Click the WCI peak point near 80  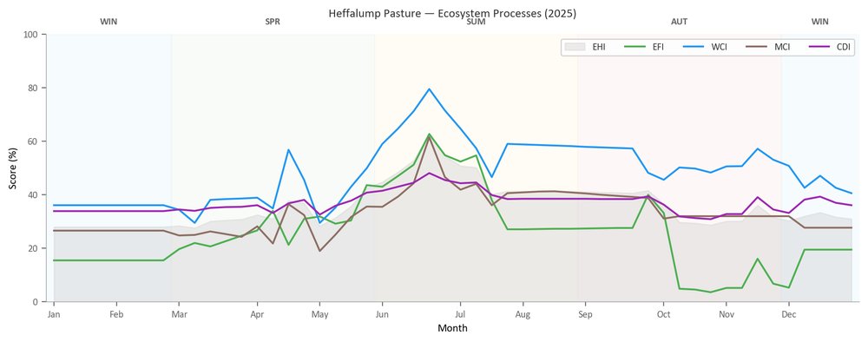tap(429, 89)
